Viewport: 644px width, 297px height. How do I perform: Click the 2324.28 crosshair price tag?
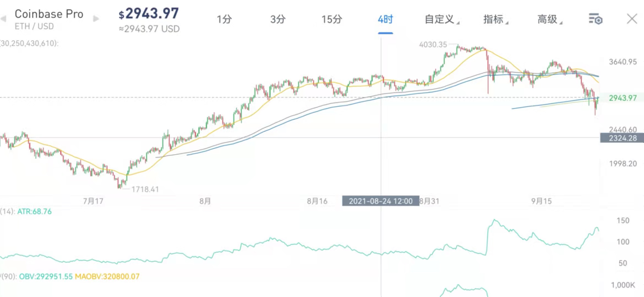pyautogui.click(x=622, y=138)
